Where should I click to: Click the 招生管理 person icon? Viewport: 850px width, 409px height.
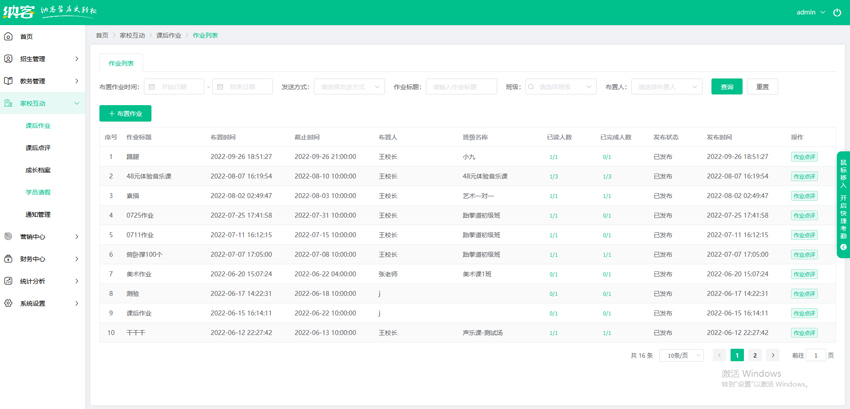[8, 59]
